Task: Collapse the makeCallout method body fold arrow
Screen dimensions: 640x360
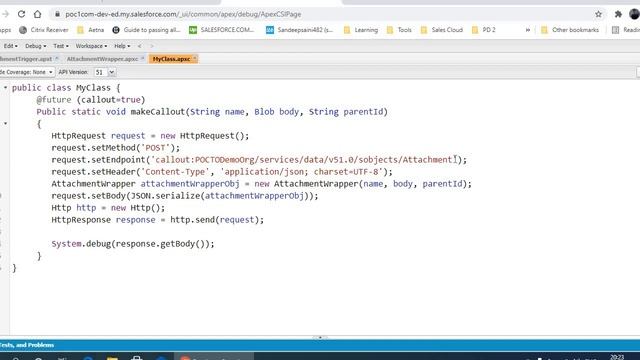Action: point(5,123)
